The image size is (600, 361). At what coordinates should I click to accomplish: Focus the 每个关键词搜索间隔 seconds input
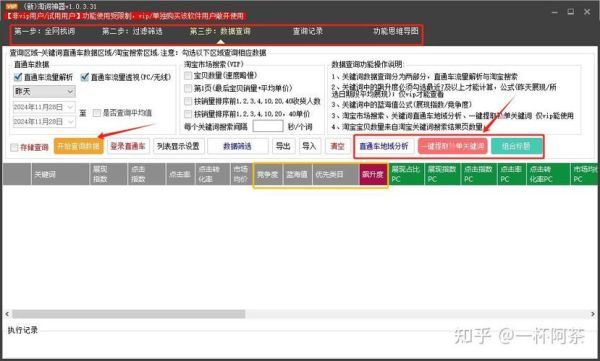pyautogui.click(x=268, y=126)
